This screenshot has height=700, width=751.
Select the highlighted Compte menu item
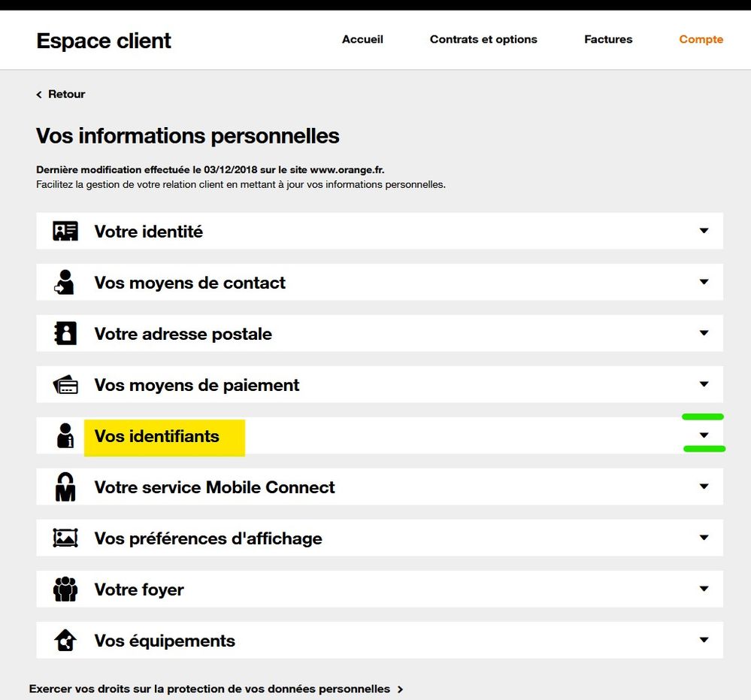click(x=701, y=39)
